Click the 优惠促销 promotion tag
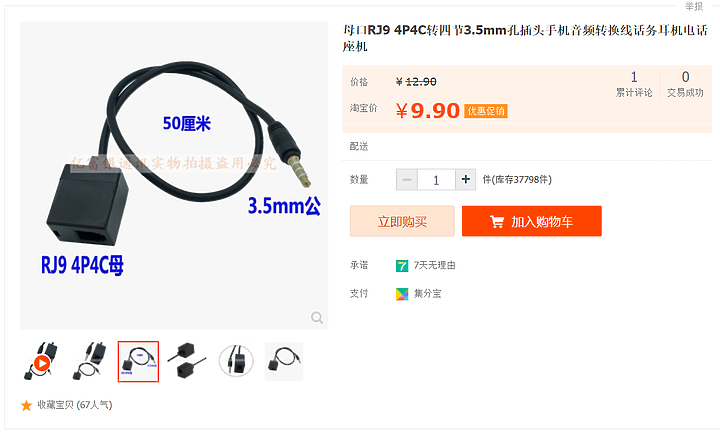Viewport: 720px width, 439px height. click(486, 111)
